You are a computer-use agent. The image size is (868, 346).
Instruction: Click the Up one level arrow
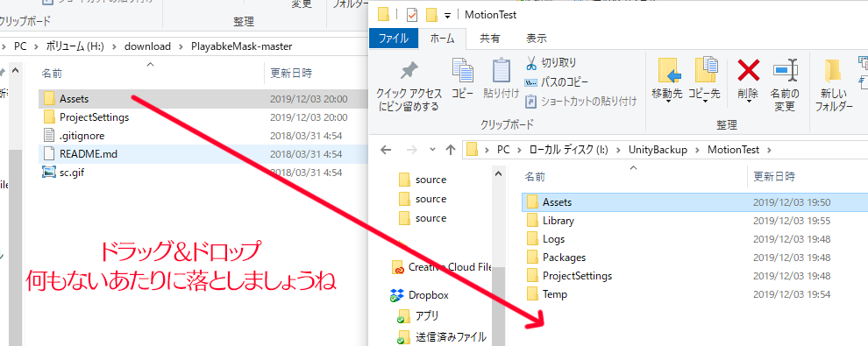pos(451,149)
